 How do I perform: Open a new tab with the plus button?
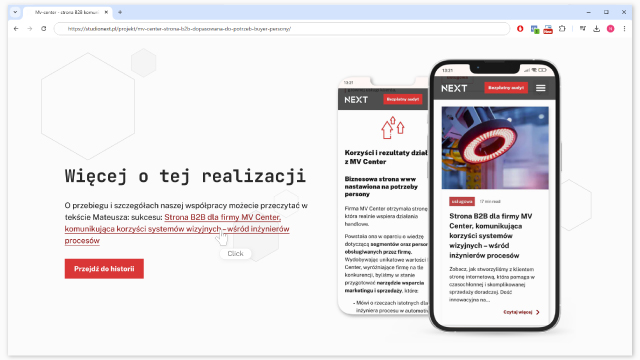point(120,12)
